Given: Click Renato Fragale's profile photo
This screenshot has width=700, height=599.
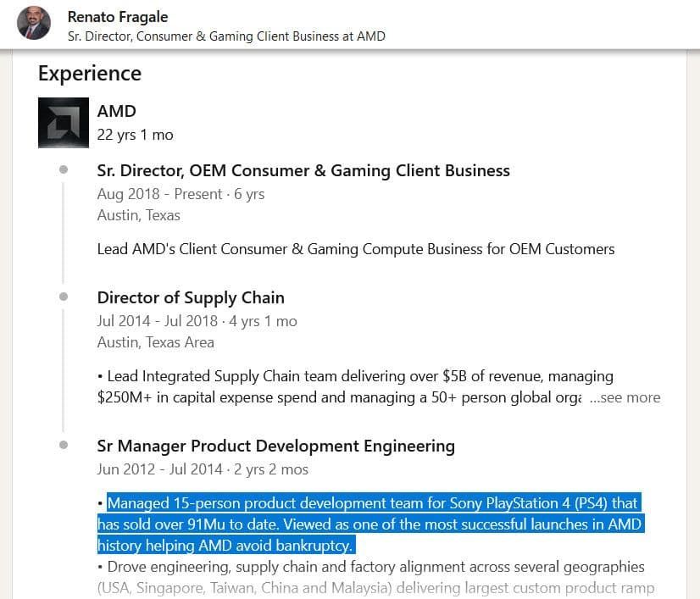Looking at the screenshot, I should click(x=34, y=24).
